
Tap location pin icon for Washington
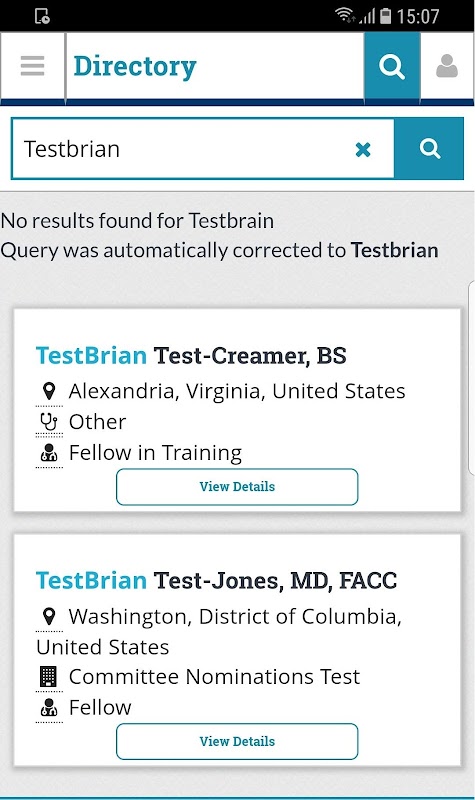(x=49, y=616)
